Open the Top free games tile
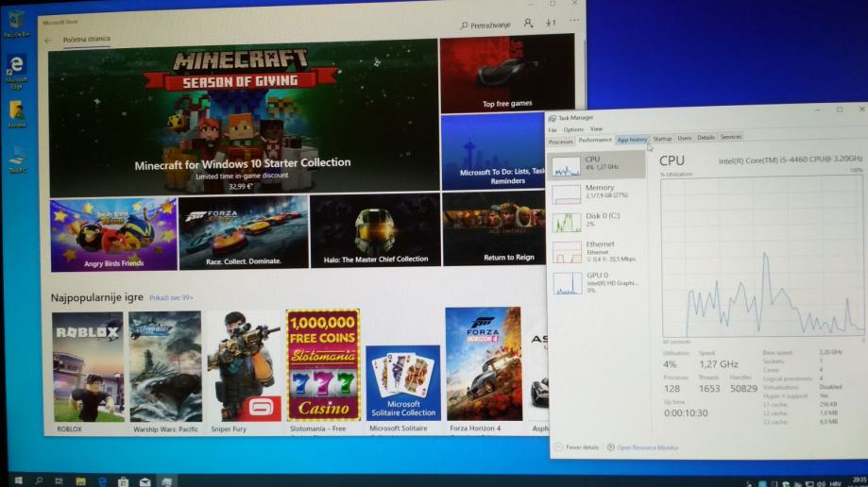 [x=507, y=73]
